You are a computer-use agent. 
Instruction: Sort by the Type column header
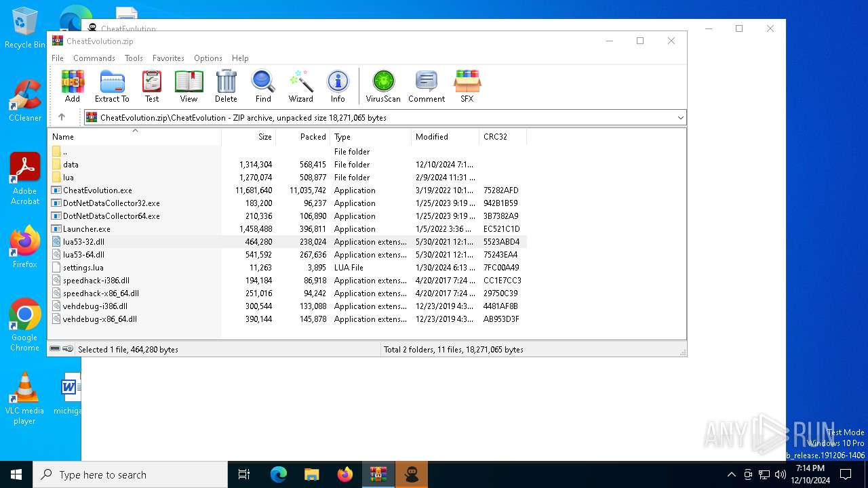(371, 137)
